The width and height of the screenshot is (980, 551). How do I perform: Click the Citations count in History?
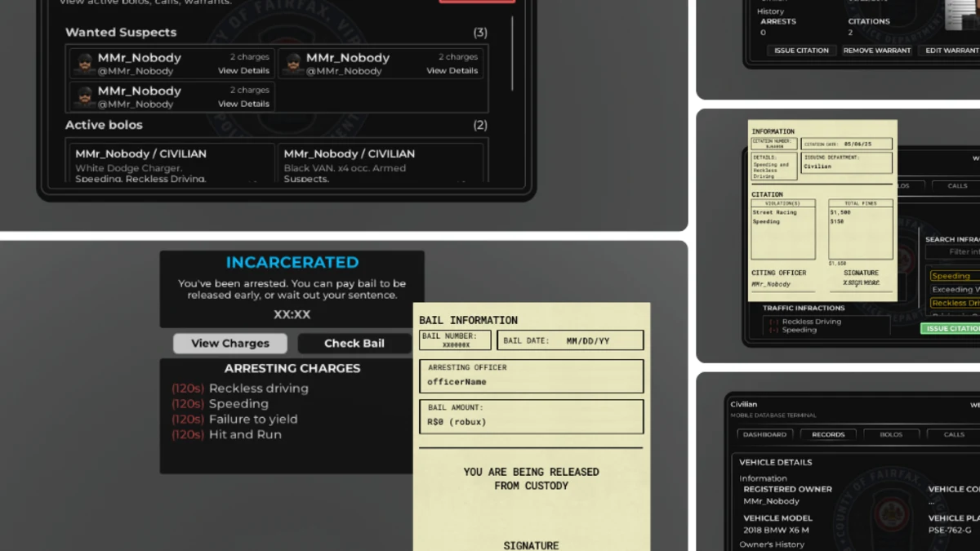[x=850, y=33]
